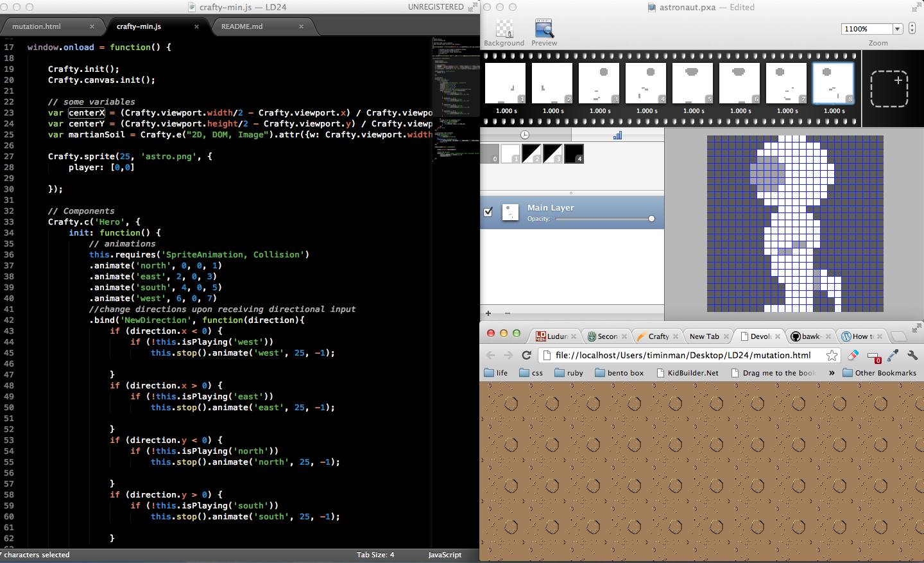
Task: Enter fullscreen in the Sublime Text window
Action: tap(473, 7)
